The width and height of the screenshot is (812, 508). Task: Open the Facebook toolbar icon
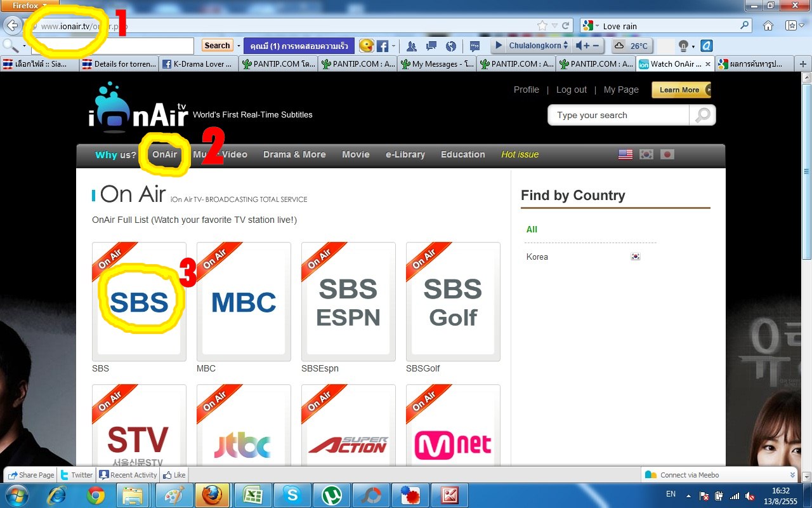click(x=383, y=46)
